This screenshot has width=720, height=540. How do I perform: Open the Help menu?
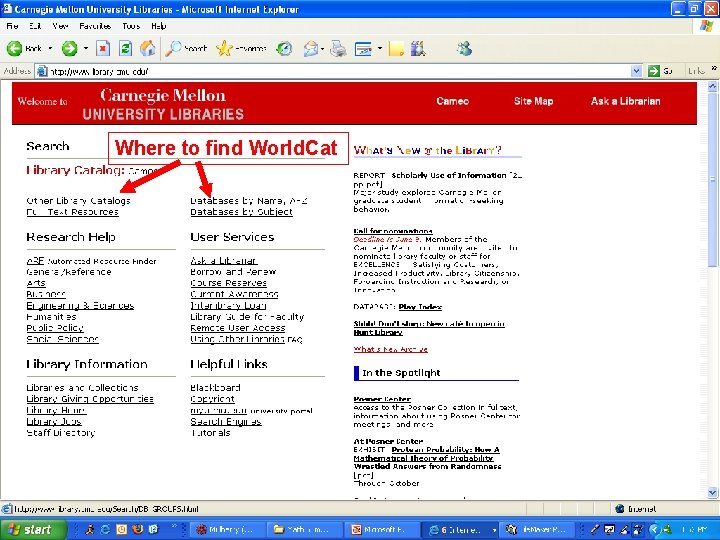pyautogui.click(x=158, y=26)
